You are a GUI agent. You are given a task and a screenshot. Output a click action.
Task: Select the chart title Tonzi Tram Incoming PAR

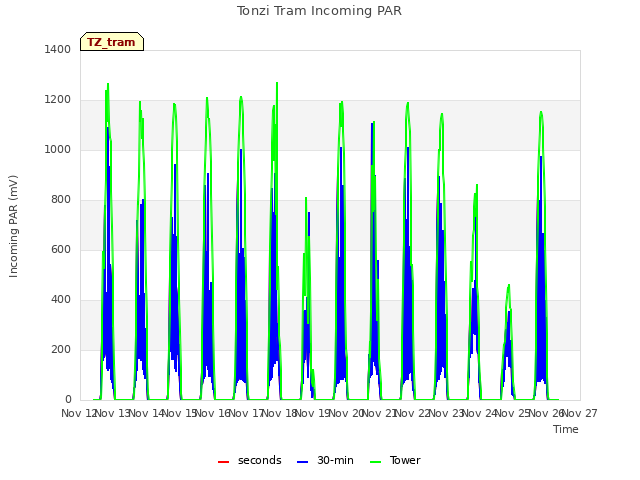click(x=319, y=11)
